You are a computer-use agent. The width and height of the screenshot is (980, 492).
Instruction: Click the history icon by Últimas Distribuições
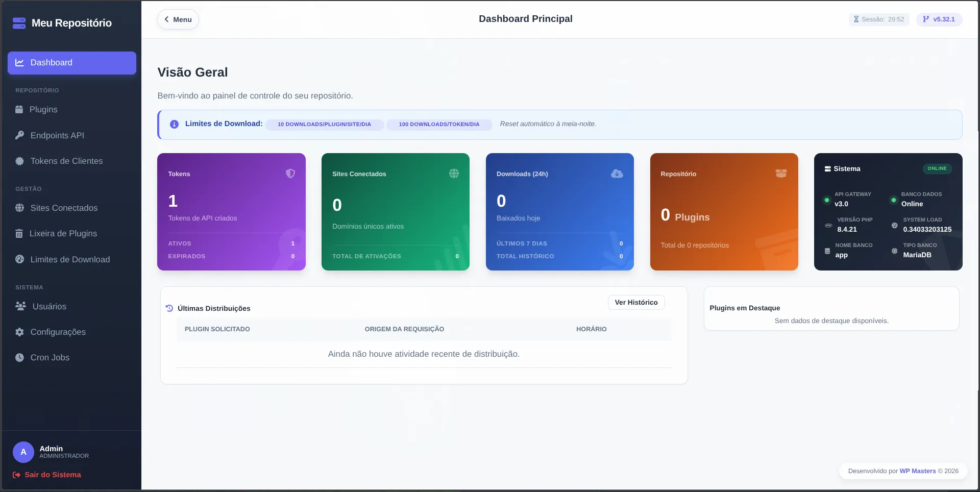[x=169, y=308]
